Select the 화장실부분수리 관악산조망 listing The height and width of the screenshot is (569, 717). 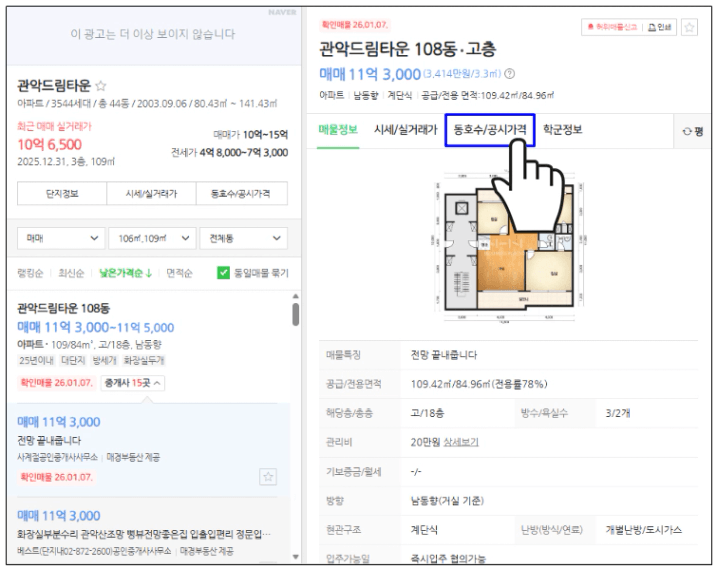149,531
